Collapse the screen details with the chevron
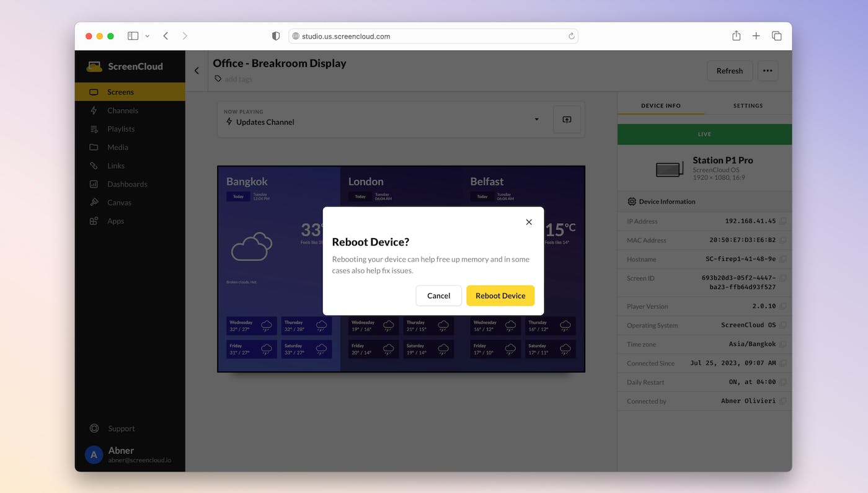The width and height of the screenshot is (868, 493). tap(196, 70)
